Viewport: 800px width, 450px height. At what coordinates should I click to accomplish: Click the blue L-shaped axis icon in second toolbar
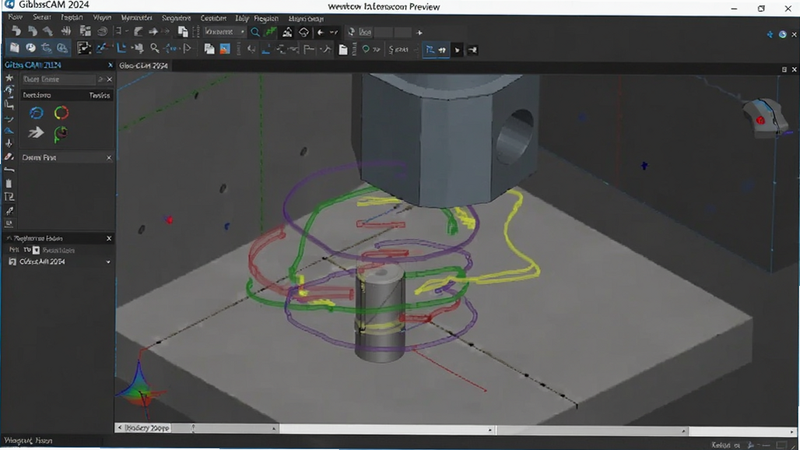121,49
